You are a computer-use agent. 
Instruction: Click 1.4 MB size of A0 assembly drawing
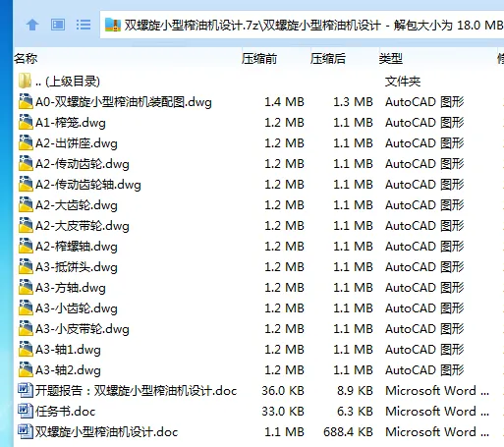click(x=284, y=102)
